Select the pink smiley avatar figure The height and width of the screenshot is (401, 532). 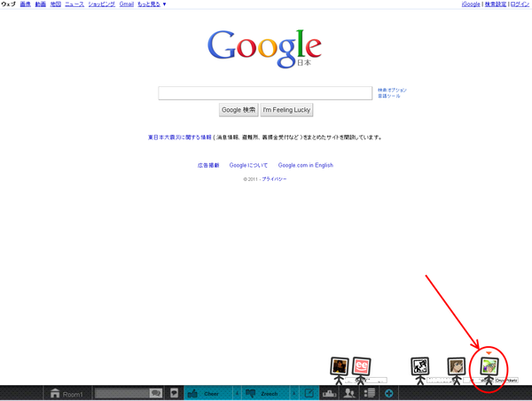[361, 370]
